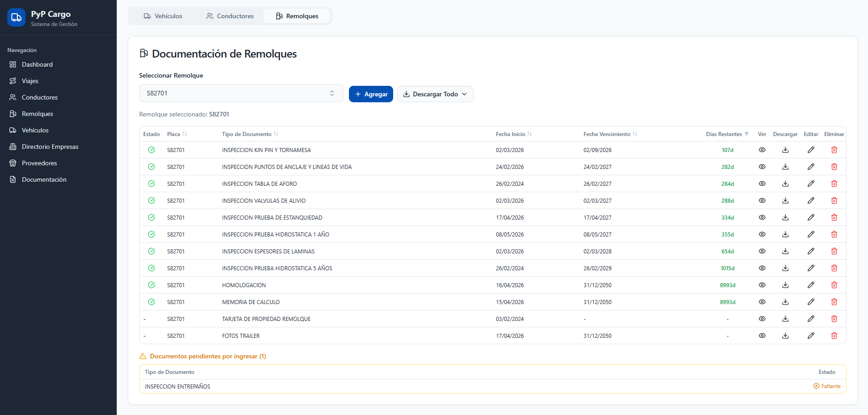Sort table by Días Restantes
The image size is (868, 415).
click(x=727, y=134)
